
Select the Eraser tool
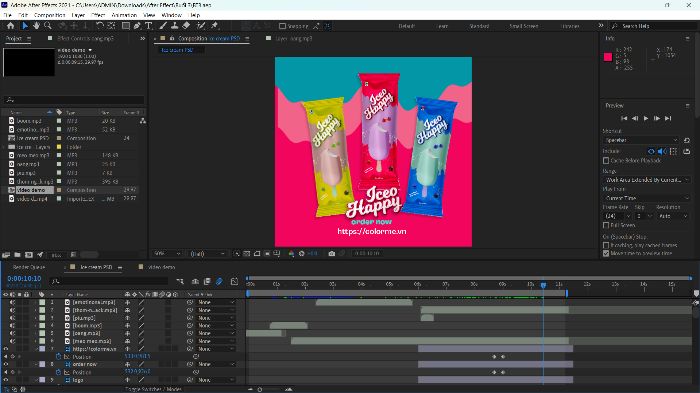186,26
